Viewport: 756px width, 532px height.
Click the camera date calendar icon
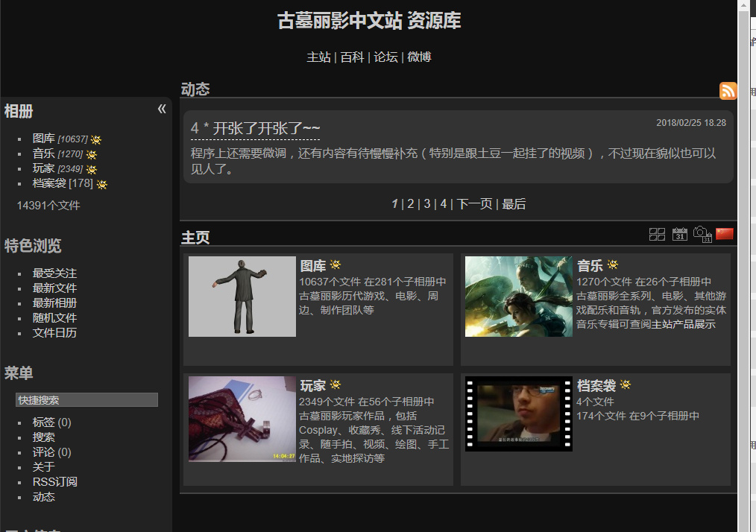pyautogui.click(x=702, y=234)
